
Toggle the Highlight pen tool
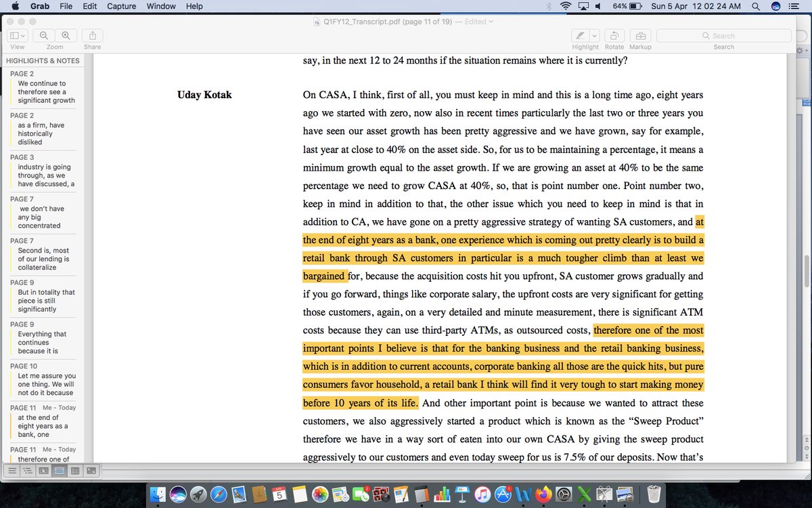coord(580,36)
